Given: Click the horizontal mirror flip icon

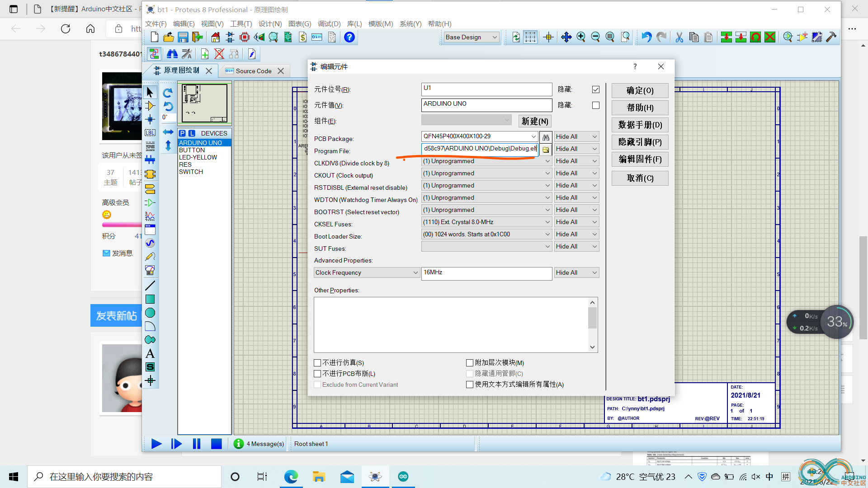Looking at the screenshot, I should point(168,132).
